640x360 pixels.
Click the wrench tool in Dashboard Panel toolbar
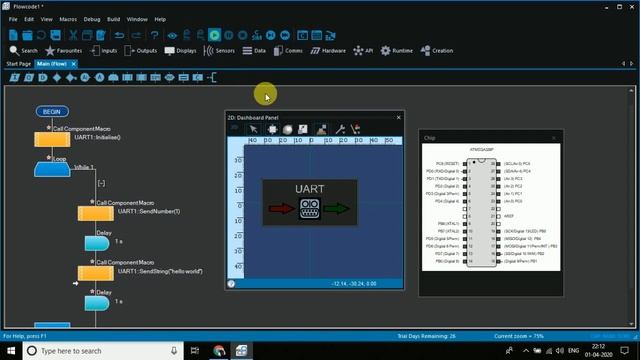(340, 129)
